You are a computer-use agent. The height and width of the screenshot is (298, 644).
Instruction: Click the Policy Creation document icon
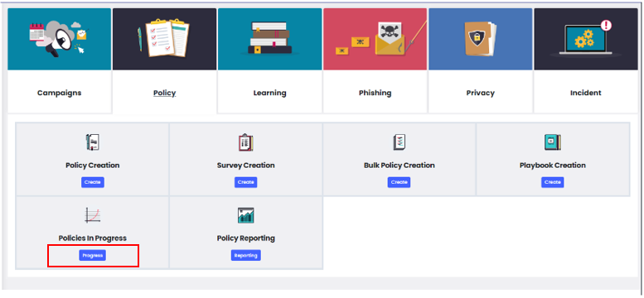[x=92, y=142]
